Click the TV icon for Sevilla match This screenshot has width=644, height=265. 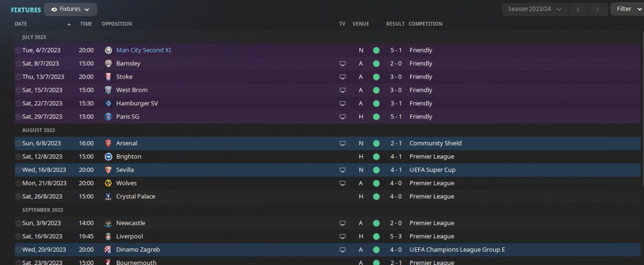click(343, 170)
